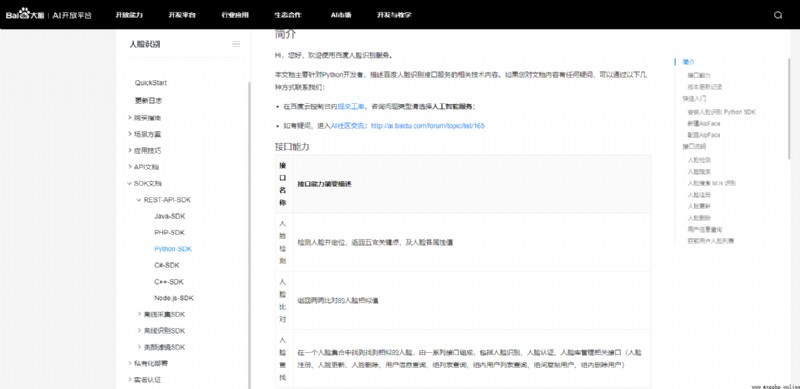Click the sidebar vertical scrollbar

pyautogui.click(x=249, y=235)
